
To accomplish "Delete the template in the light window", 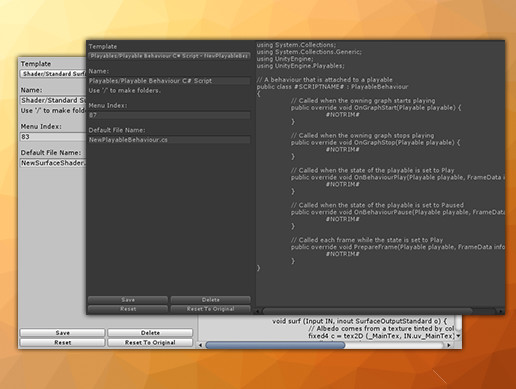I will pos(150,333).
